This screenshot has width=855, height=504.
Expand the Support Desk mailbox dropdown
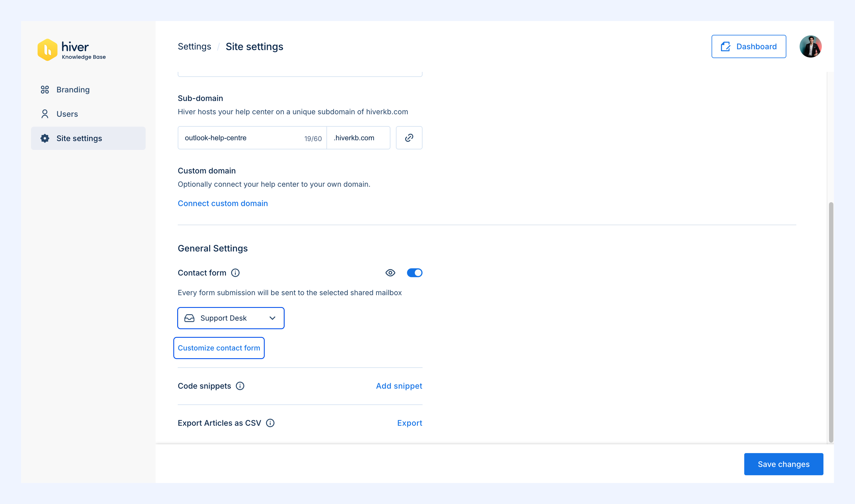[231, 318]
